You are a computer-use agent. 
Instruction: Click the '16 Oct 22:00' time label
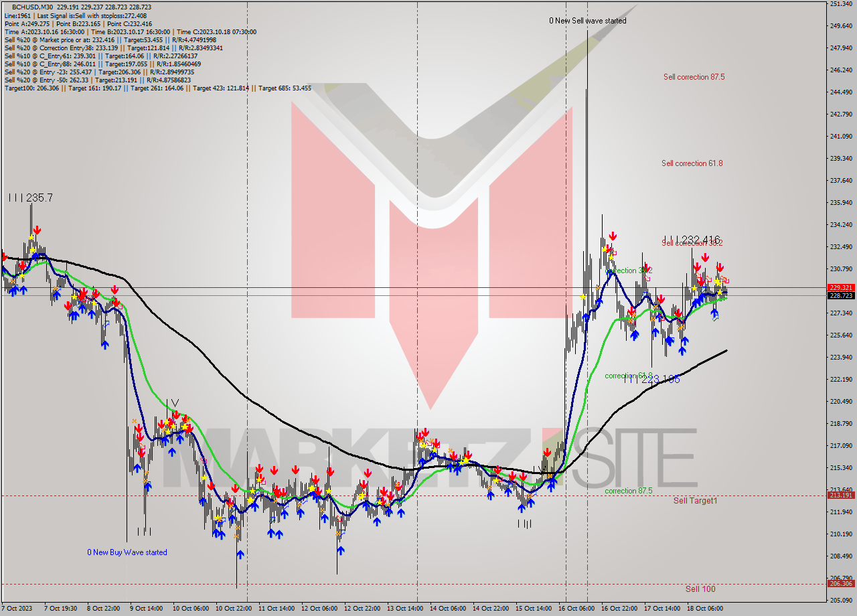(619, 609)
